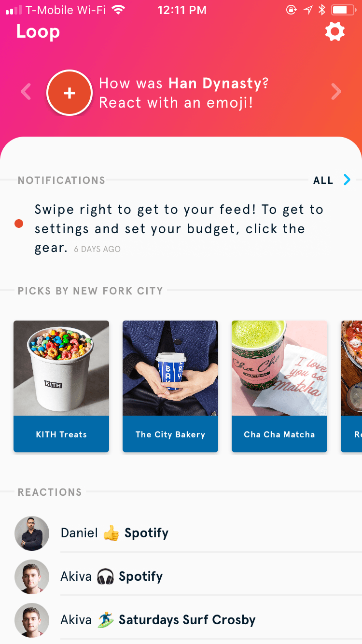Tap Daniel's profile avatar
Viewport: 362px width, 644px height.
tap(32, 533)
